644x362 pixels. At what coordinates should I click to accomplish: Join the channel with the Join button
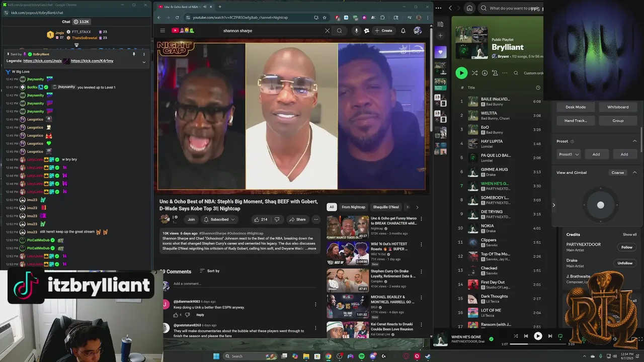191,219
